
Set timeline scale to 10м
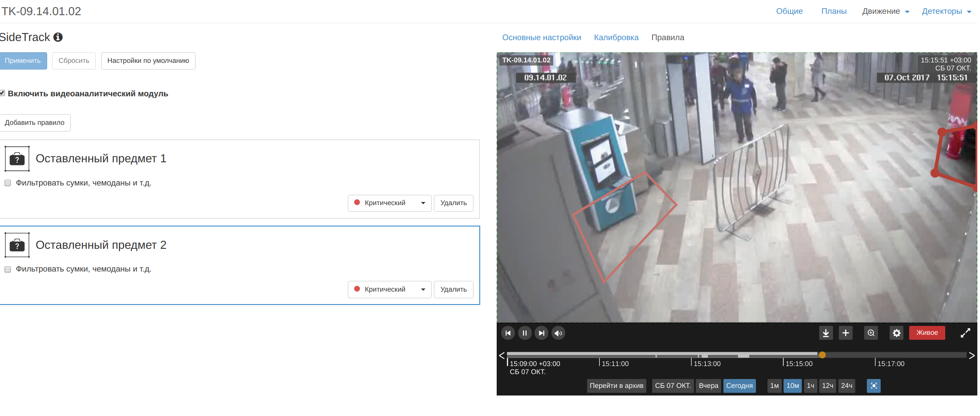(x=792, y=386)
